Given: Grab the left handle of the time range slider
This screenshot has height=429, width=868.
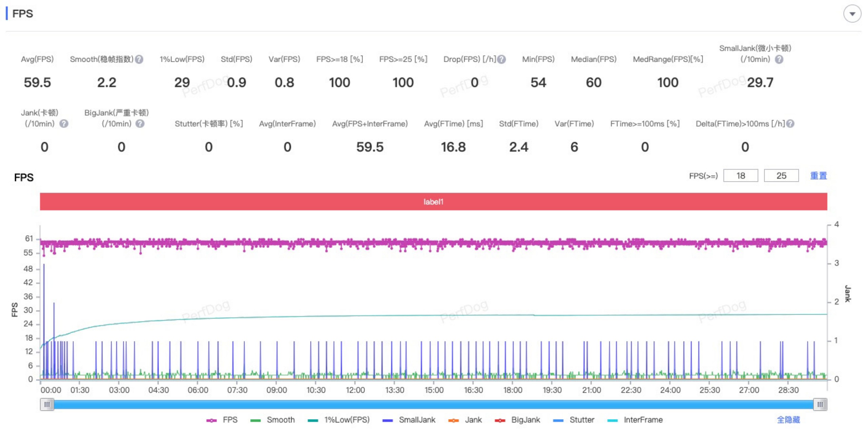Looking at the screenshot, I should point(47,404).
